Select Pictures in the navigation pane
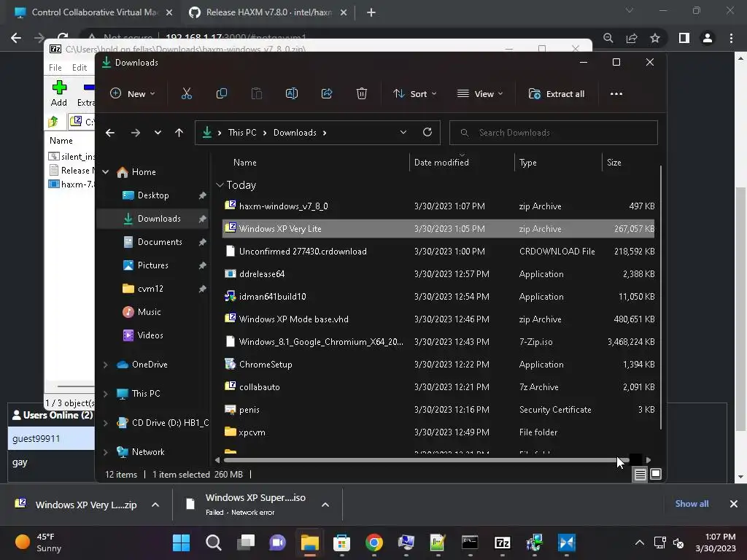 tap(152, 265)
